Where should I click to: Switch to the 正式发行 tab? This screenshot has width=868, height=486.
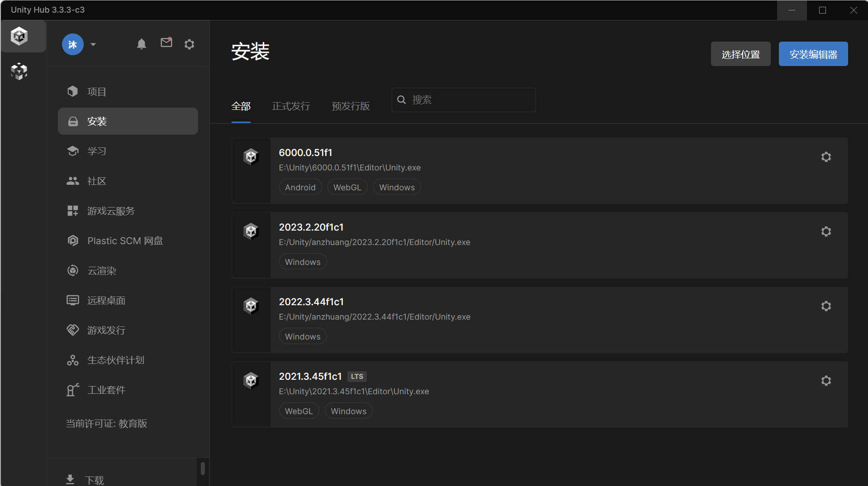coord(291,106)
